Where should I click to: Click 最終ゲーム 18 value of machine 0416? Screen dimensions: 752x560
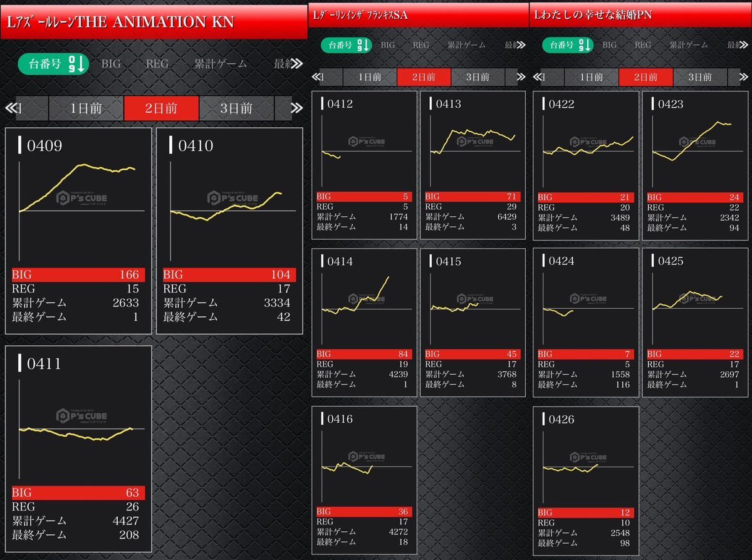[x=403, y=541]
